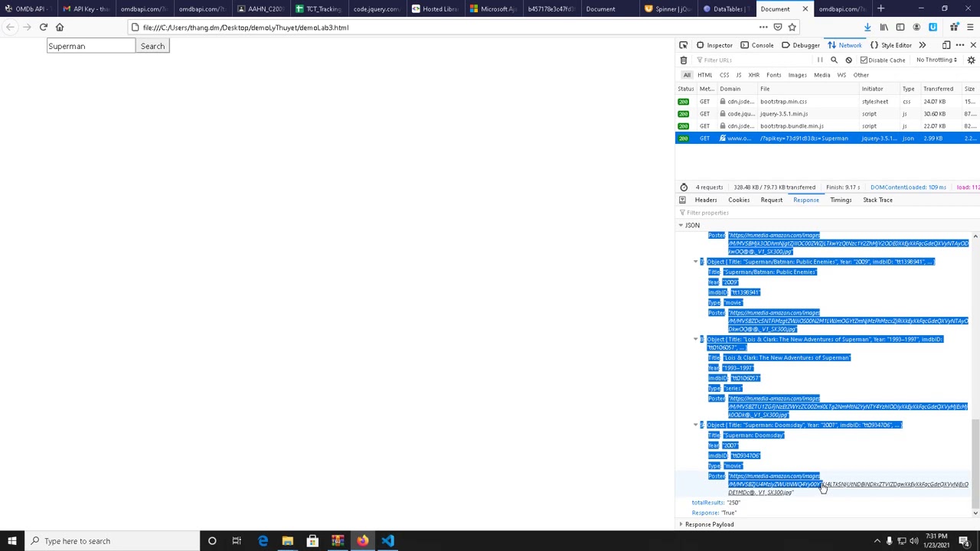Filter requests by HTML
This screenshot has height=551, width=980.
(x=705, y=75)
